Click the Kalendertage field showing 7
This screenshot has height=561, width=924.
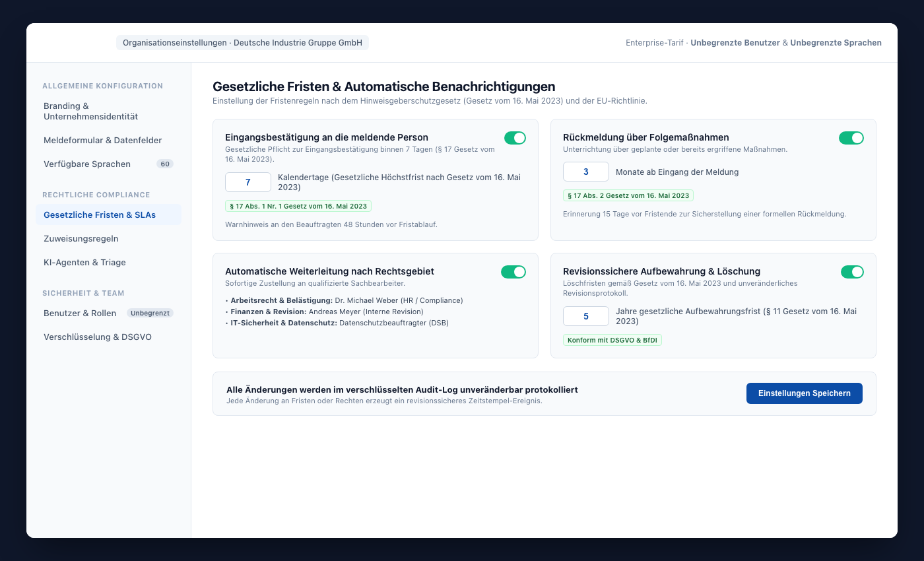click(x=248, y=182)
